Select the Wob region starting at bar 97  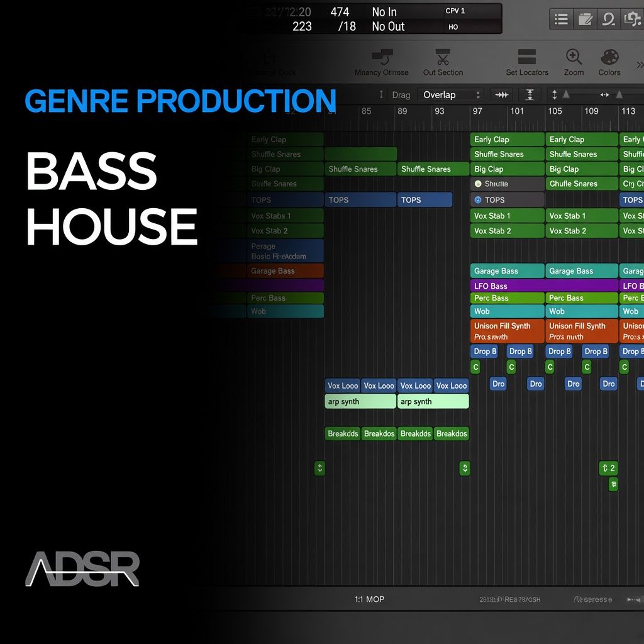coord(508,311)
